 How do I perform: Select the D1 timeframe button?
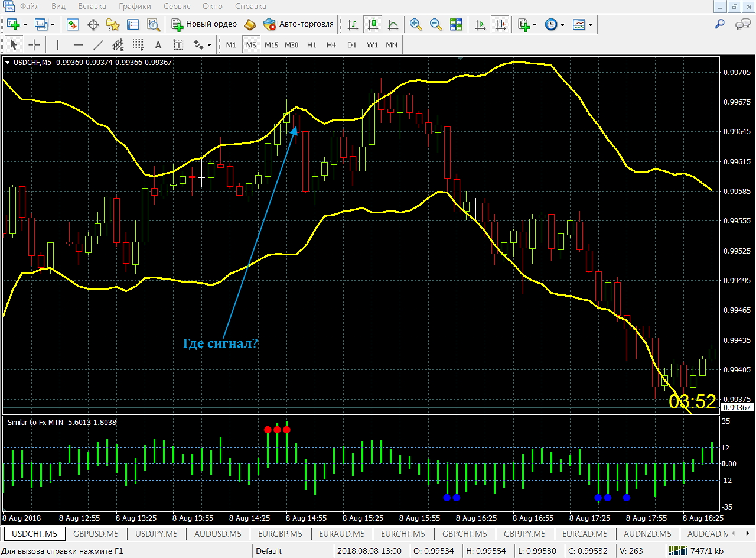(352, 45)
